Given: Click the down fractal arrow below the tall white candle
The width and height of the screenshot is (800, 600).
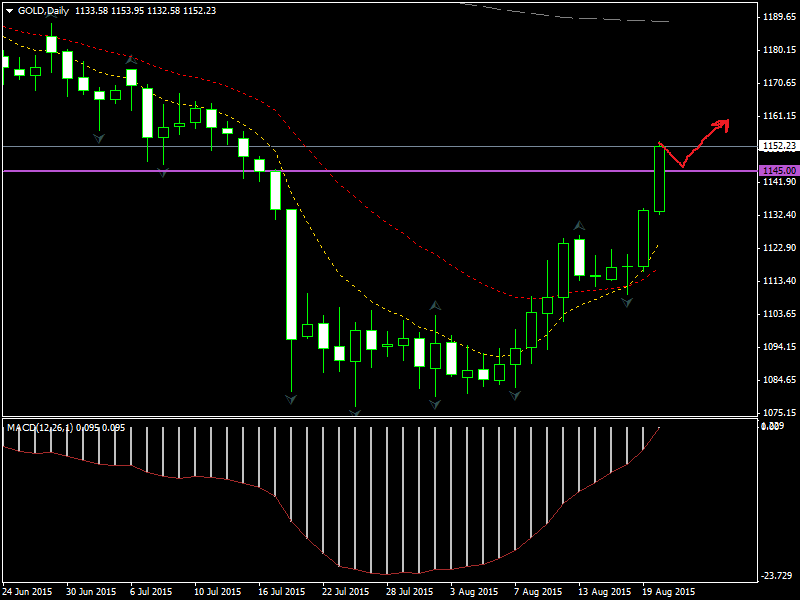Looking at the screenshot, I should coord(291,399).
